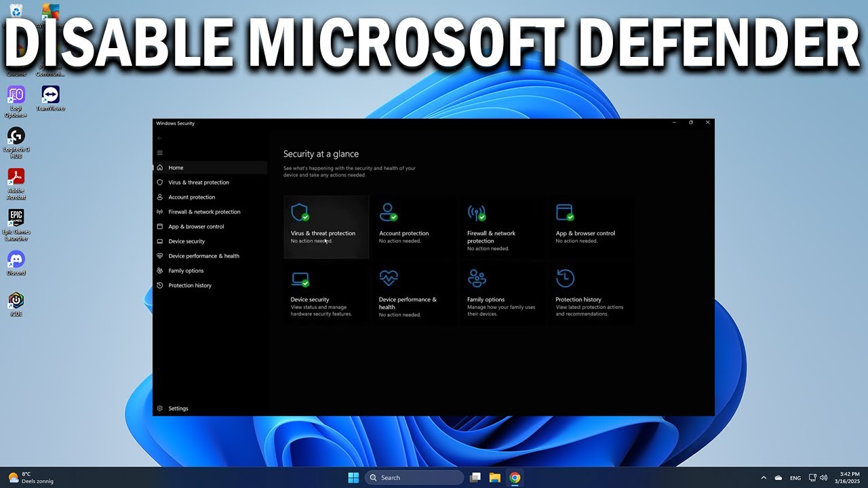Open the Device security tile

[326, 293]
